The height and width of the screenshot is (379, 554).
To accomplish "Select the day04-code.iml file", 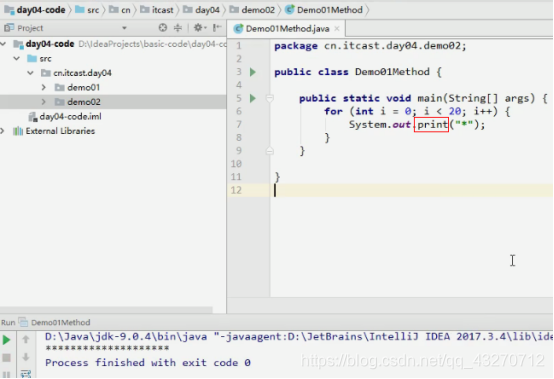I will (x=70, y=117).
